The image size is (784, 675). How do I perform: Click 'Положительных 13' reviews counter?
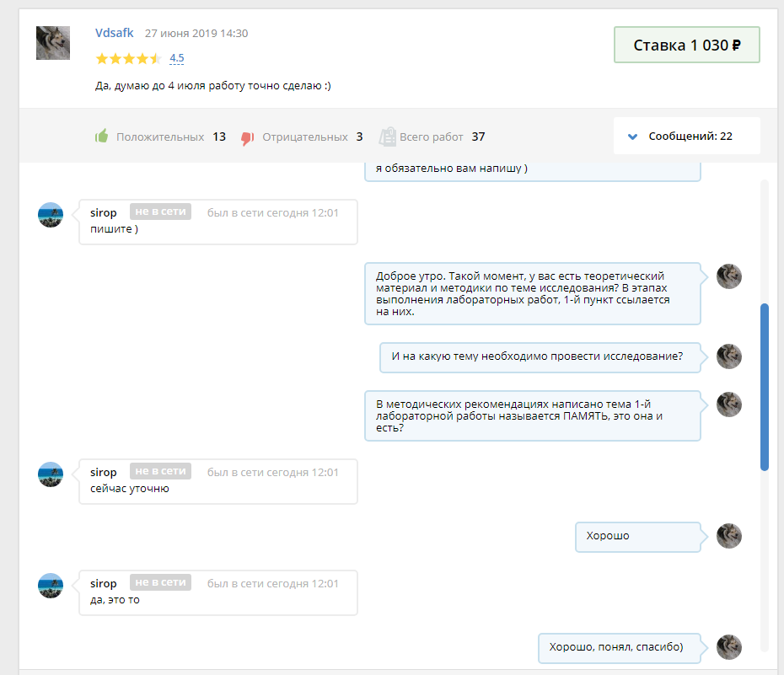(x=171, y=137)
